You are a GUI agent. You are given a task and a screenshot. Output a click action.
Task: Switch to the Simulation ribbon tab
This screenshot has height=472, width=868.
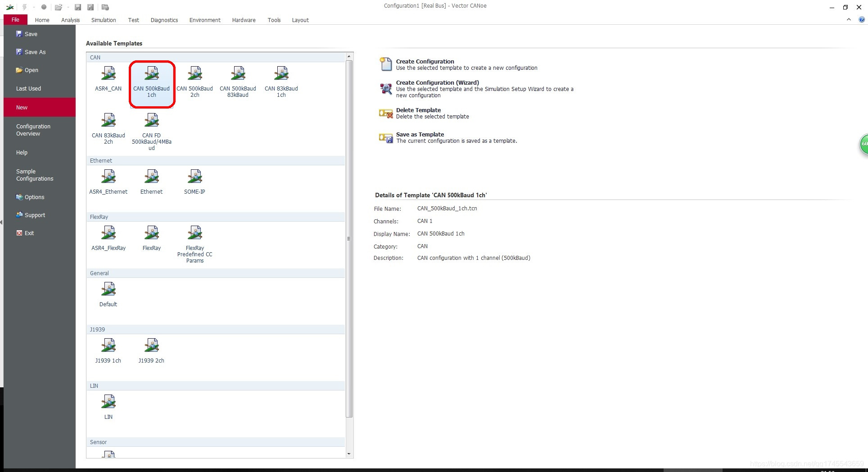tap(104, 20)
